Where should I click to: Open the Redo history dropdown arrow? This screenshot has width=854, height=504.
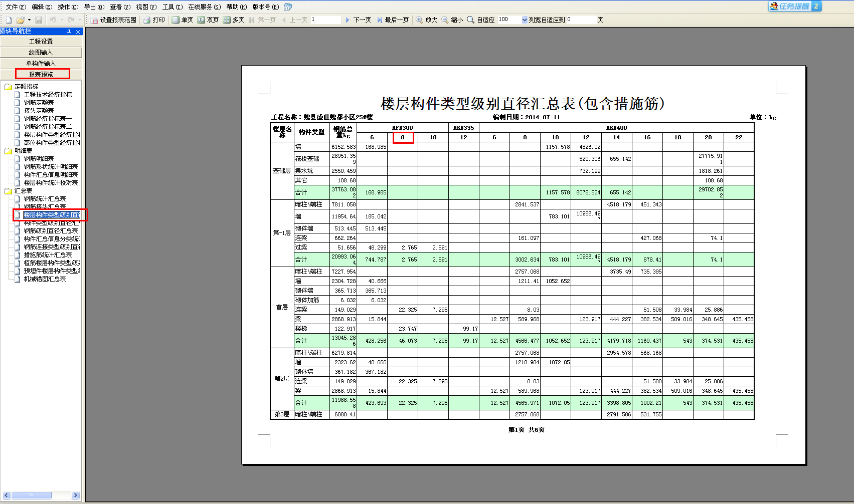point(79,20)
